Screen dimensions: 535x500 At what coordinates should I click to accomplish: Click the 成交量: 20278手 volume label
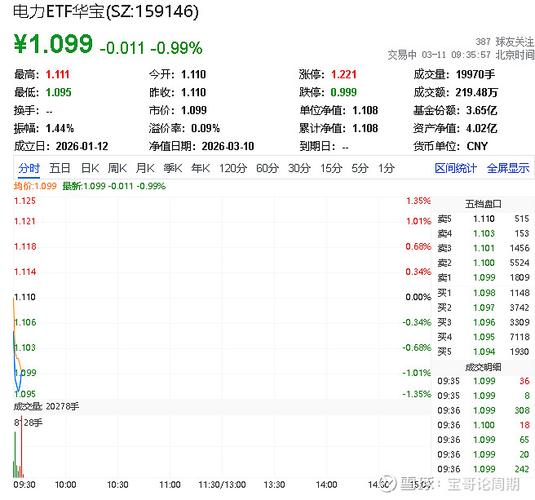[x=46, y=406]
